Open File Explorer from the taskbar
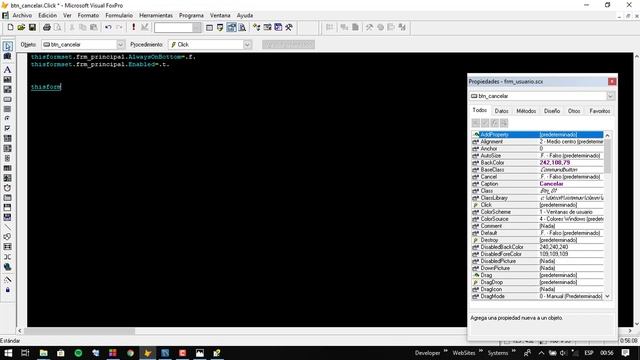This screenshot has height=360, width=640. tap(44, 353)
